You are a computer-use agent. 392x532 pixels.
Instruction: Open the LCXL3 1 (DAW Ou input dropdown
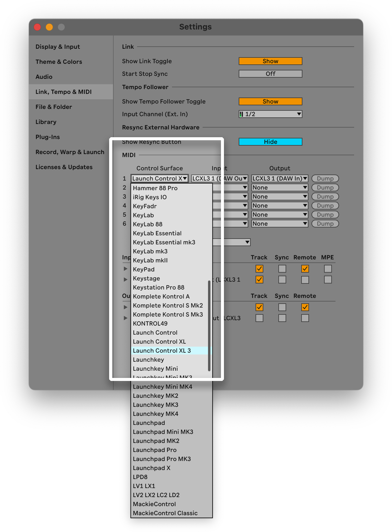pos(220,178)
